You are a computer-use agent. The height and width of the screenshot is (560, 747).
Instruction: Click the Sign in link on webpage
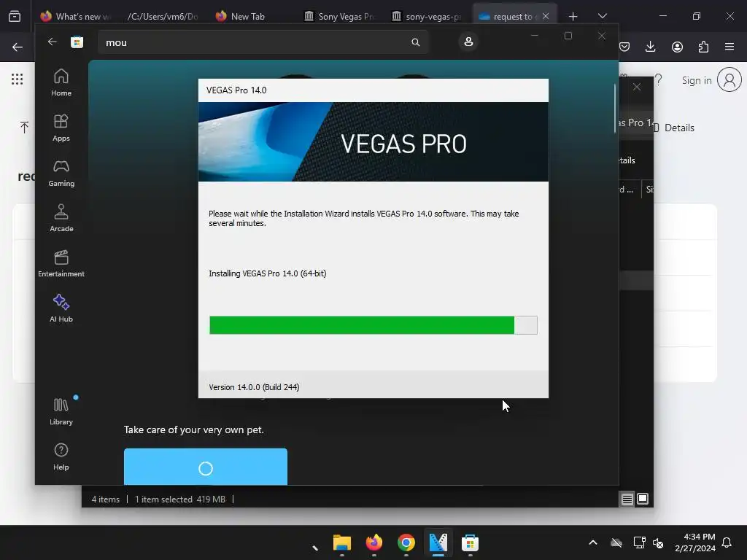click(697, 80)
